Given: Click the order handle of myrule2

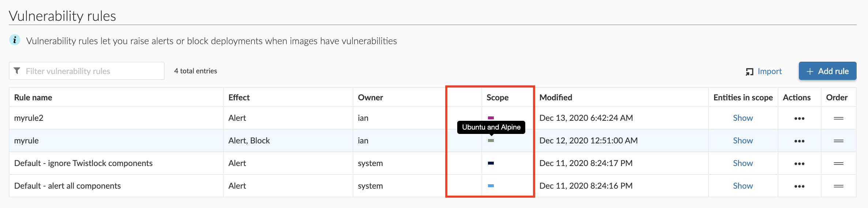Looking at the screenshot, I should [838, 118].
